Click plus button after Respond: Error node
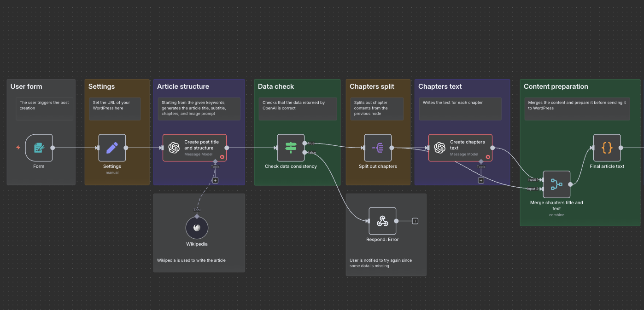Screen dimensions: 644x310 (415, 221)
